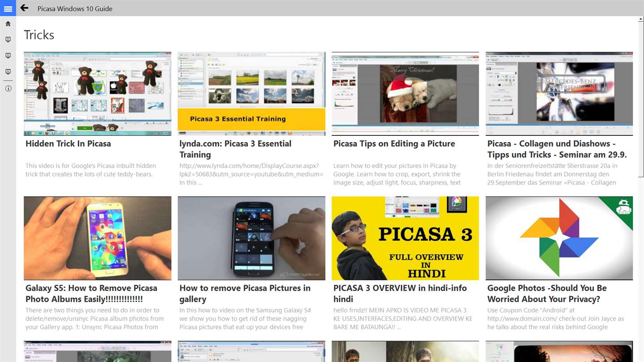Select the "In this how to video" description
Image resolution: width=644 pixels, height=362 pixels.
point(245,319)
